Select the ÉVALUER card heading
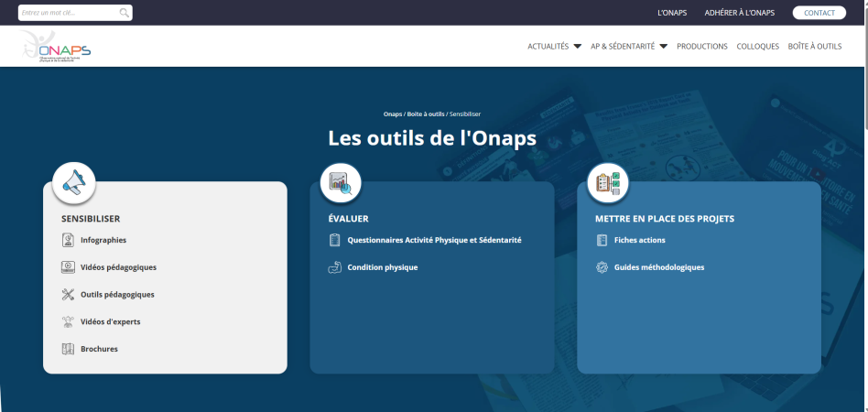Image resolution: width=868 pixels, height=412 pixels. 348,219
